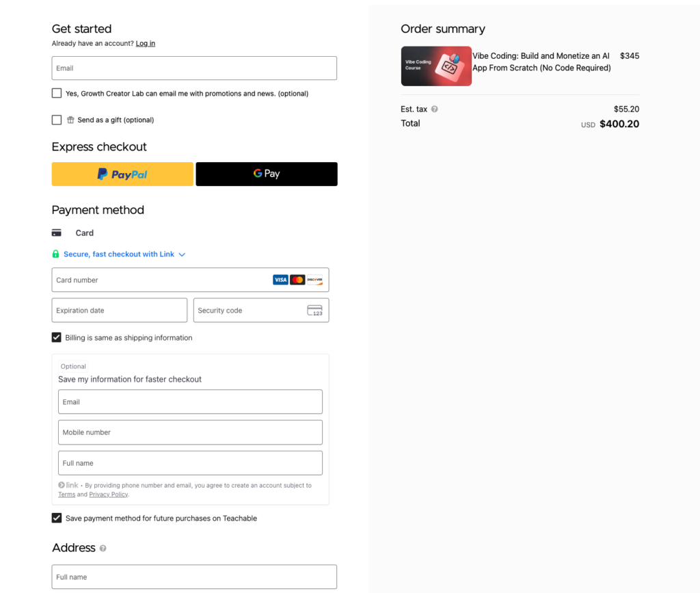
Task: Click the Visa card icon
Action: pos(280,280)
